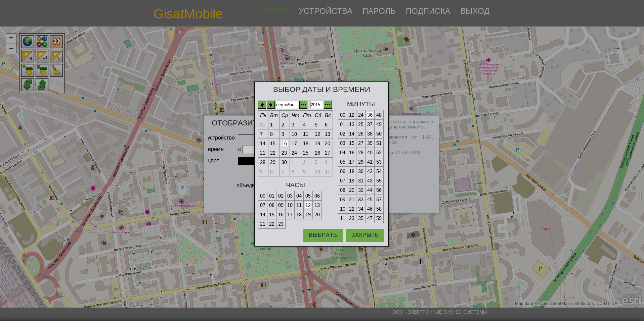Advance to next month with right arrow

pos(271,105)
